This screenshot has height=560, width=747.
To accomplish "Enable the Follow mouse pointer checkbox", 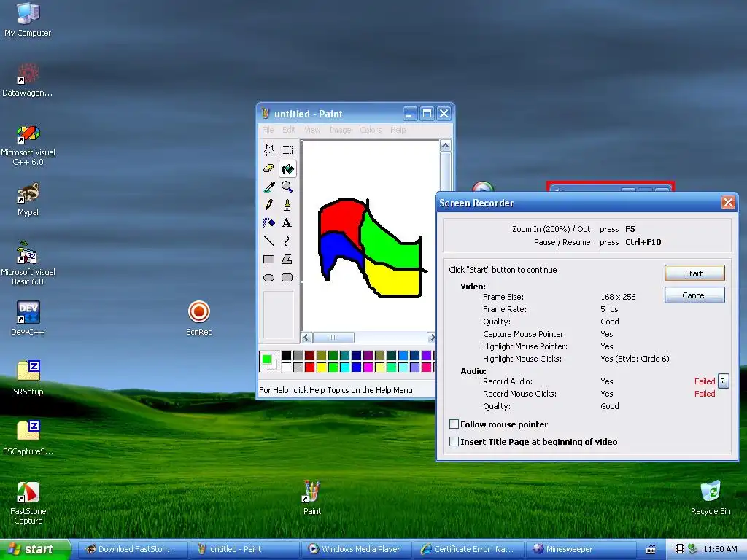I will (454, 424).
